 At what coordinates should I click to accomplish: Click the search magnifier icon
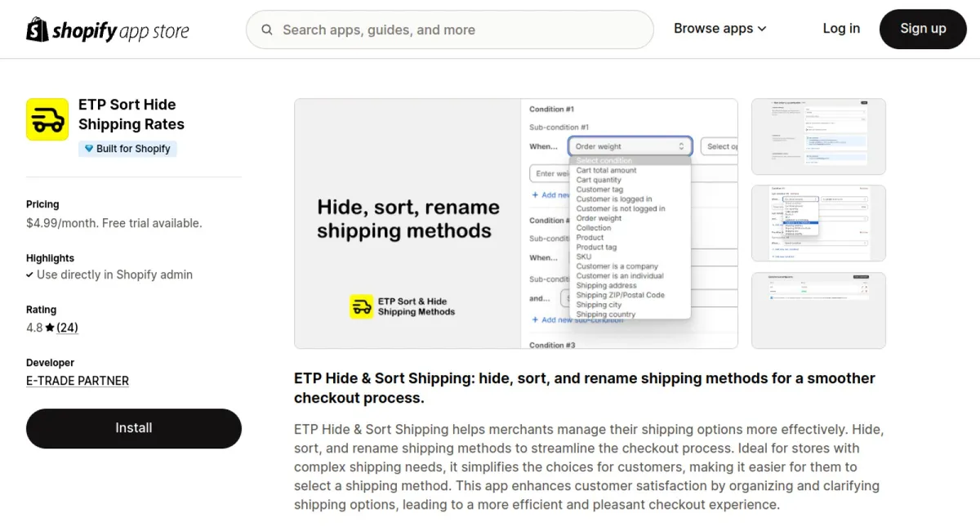click(x=267, y=30)
